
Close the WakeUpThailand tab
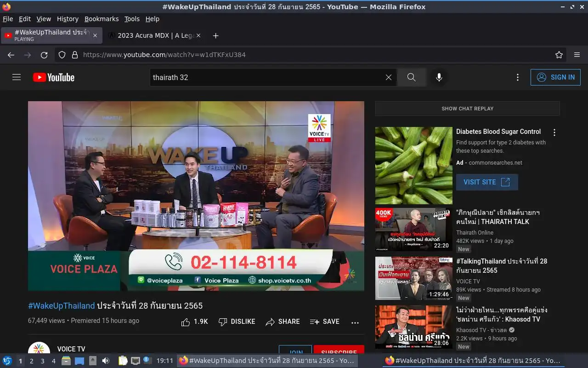pos(95,35)
